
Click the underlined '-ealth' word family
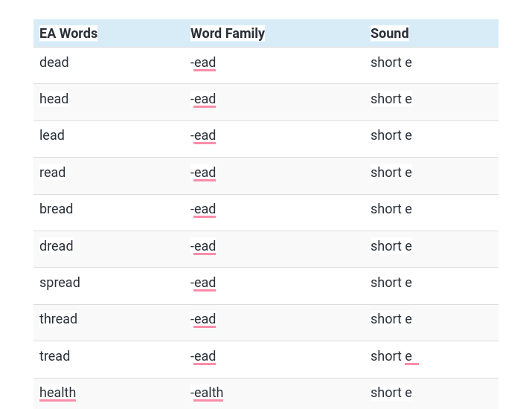coord(207,393)
